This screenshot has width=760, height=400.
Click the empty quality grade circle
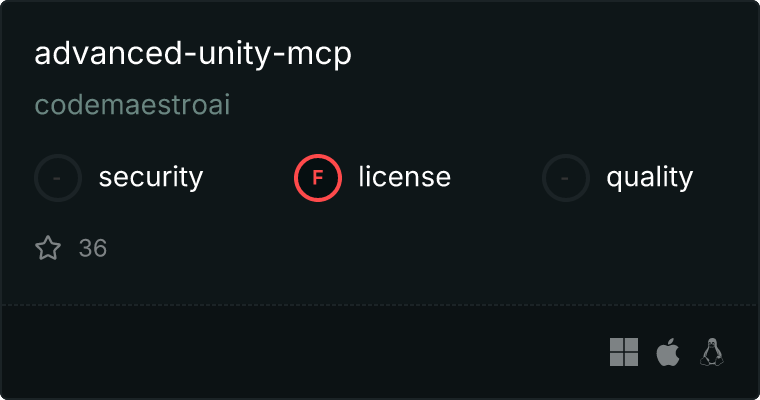point(566,178)
